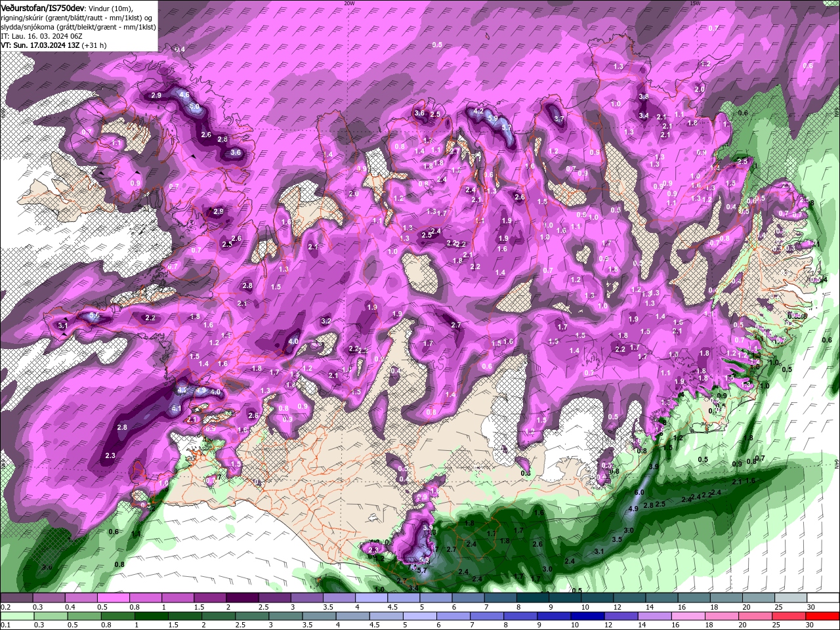The height and width of the screenshot is (630, 840).
Task: Click the '3.4' snowfall value on the map
Action: click(x=644, y=115)
